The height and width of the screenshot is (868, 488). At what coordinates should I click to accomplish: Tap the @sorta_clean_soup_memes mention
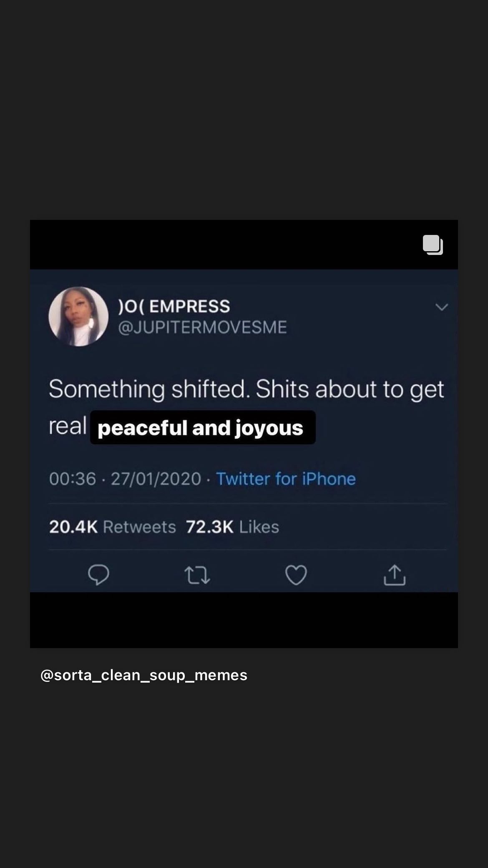point(144,675)
